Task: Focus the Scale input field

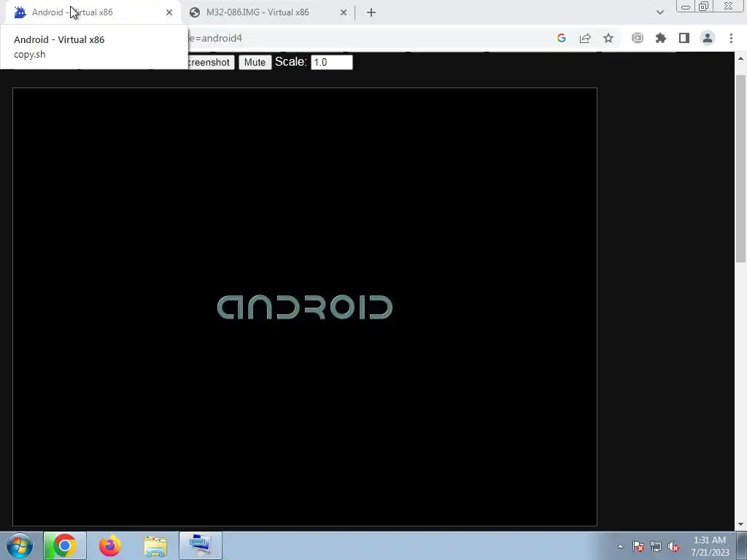Action: 332,63
